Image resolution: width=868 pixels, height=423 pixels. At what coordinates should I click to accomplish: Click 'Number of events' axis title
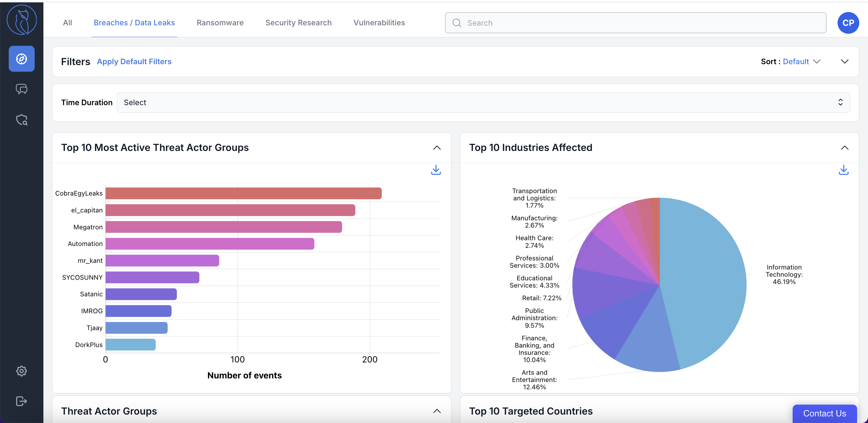[244, 375]
